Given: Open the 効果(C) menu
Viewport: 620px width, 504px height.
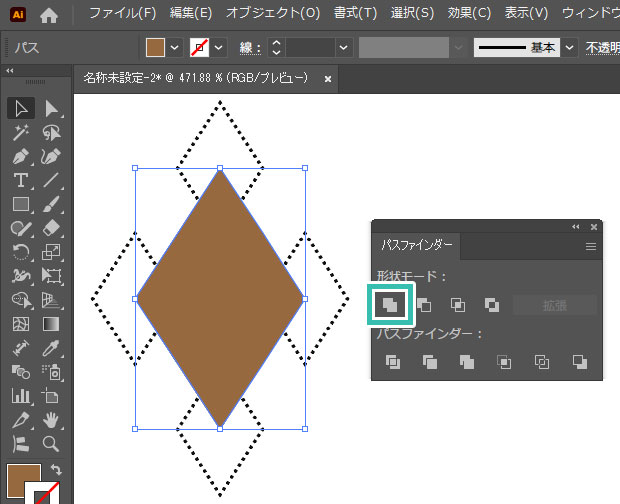Looking at the screenshot, I should point(470,14).
